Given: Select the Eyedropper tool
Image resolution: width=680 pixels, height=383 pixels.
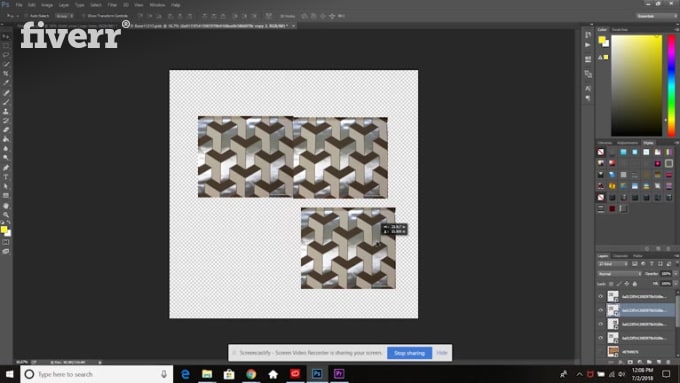Looking at the screenshot, I should pos(6,83).
